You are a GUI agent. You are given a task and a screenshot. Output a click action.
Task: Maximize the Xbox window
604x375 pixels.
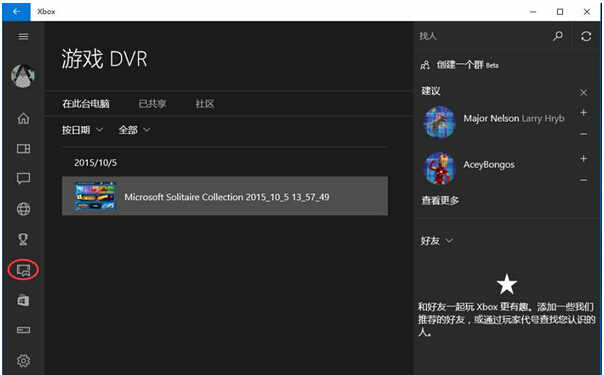tap(560, 12)
